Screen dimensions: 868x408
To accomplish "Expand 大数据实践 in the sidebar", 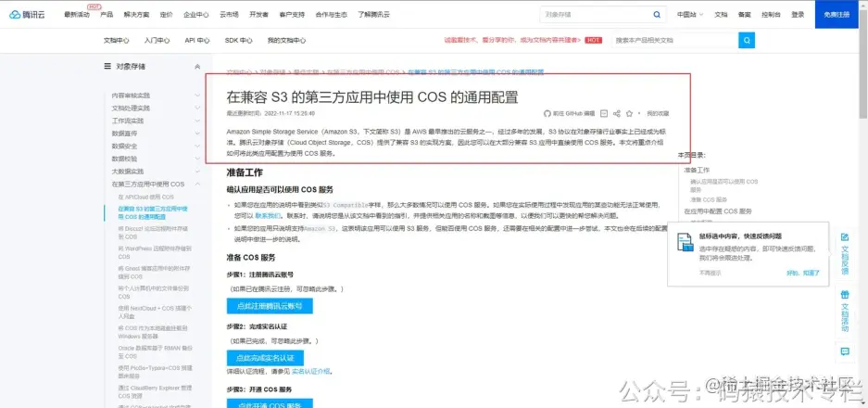I will click(x=197, y=172).
